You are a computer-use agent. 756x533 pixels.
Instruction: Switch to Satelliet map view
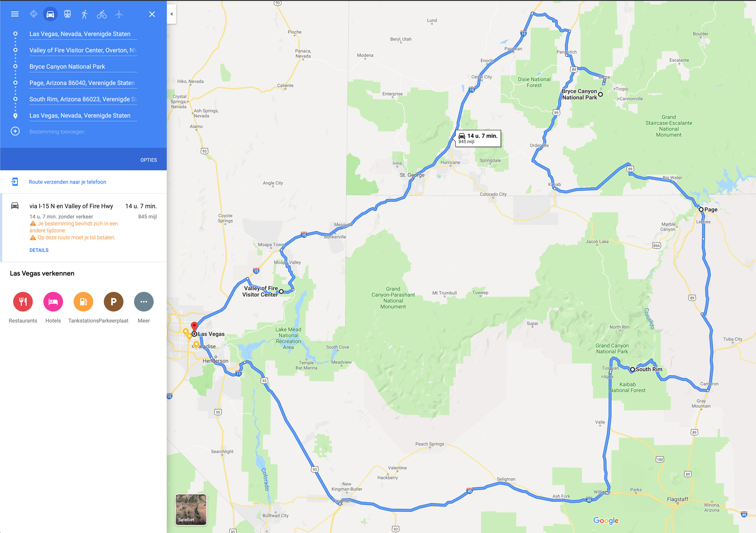click(x=191, y=509)
